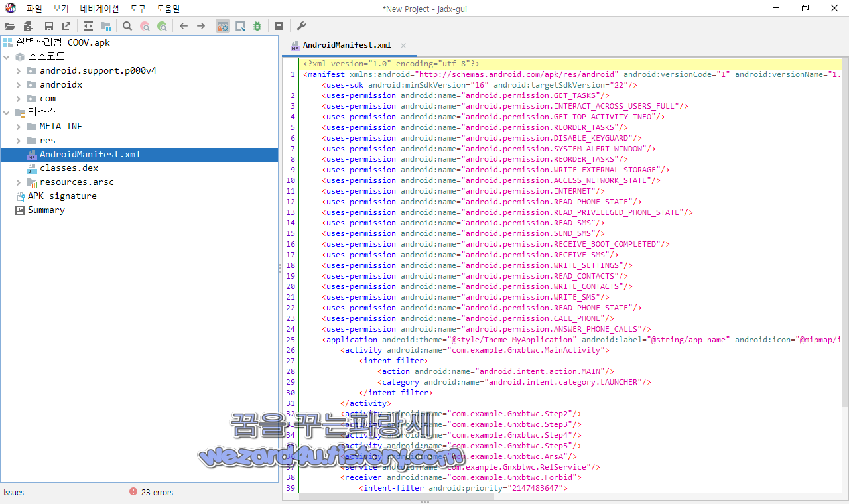The height and width of the screenshot is (504, 849).
Task: Click the add files toolbar icon
Action: point(28,26)
